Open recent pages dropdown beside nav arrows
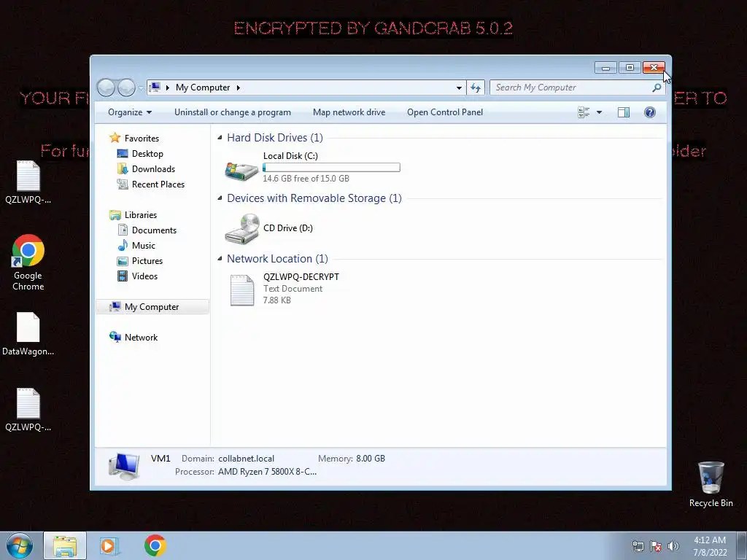The image size is (747, 560). (141, 88)
